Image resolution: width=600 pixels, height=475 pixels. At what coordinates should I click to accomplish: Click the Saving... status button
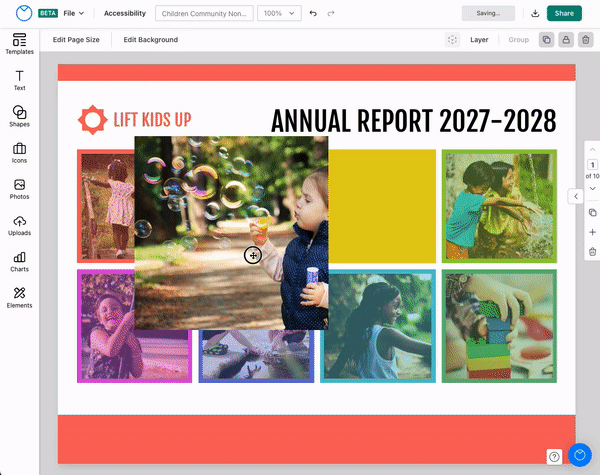coord(488,13)
